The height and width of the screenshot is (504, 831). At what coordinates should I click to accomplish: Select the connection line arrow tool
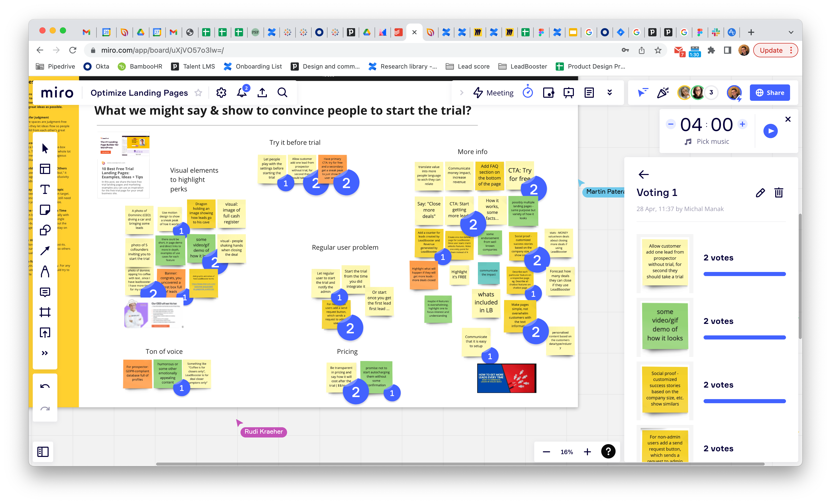click(45, 251)
